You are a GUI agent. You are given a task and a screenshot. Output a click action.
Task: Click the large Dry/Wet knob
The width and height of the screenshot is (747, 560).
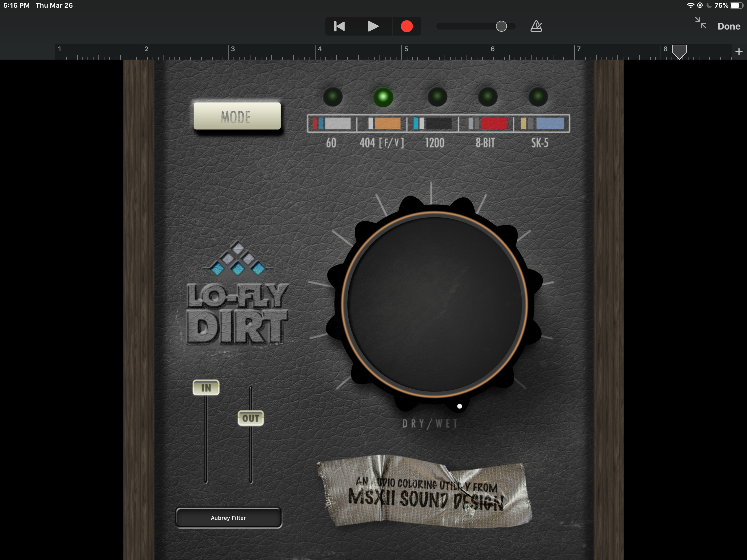pos(435,304)
